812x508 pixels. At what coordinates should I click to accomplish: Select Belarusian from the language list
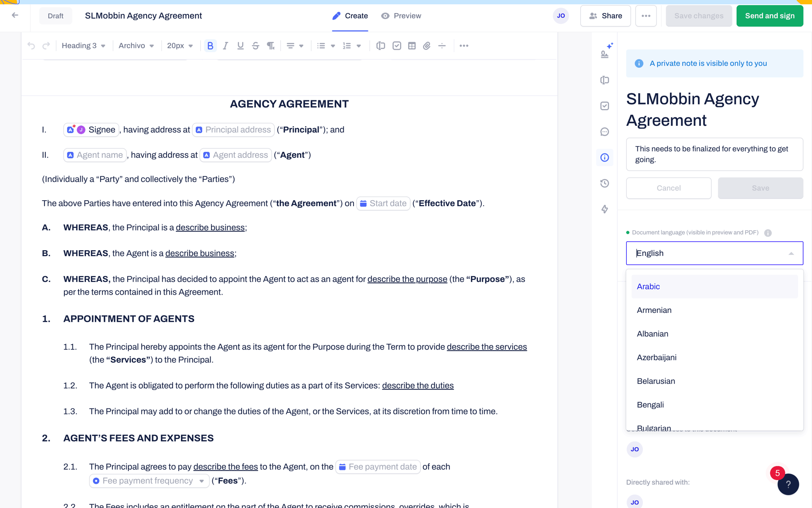point(714,381)
